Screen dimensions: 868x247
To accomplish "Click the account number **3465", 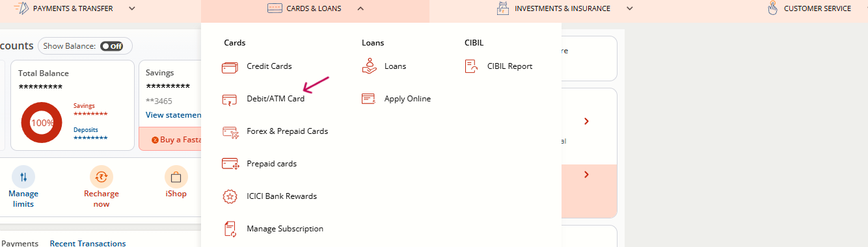I will click(x=159, y=101).
